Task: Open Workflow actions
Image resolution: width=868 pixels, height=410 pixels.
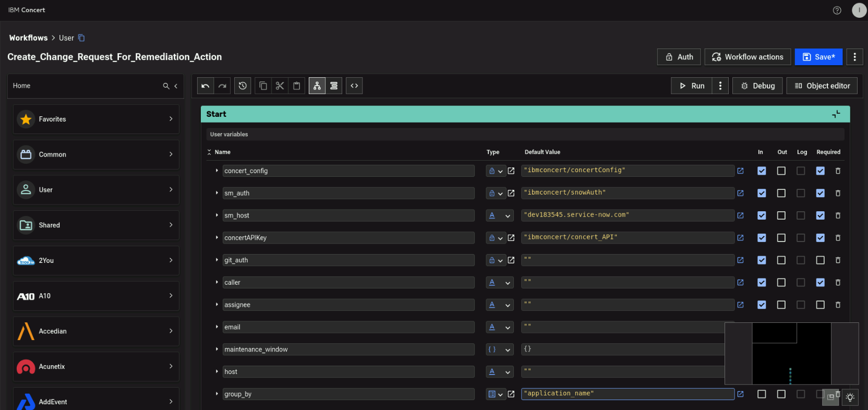Action: 748,57
